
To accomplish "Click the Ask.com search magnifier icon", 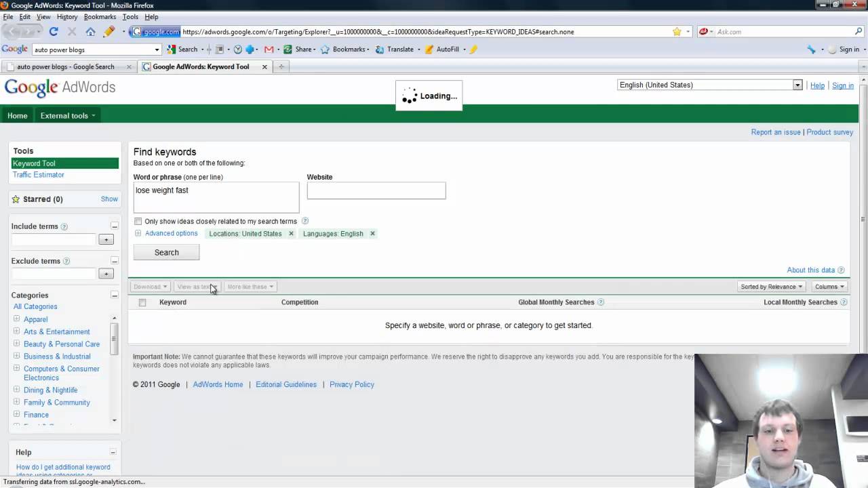I will (859, 31).
